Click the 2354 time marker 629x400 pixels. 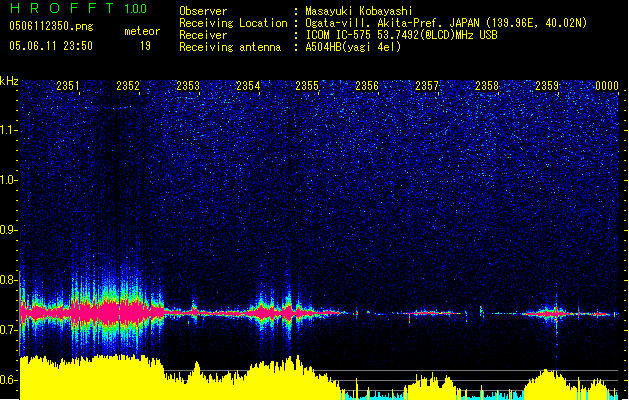coord(248,86)
